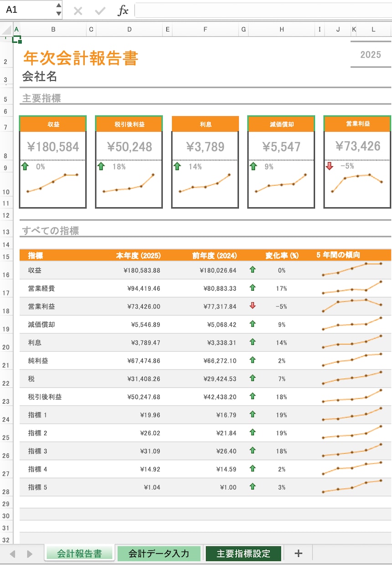Viewport: 392px width, 565px height.
Task: Add a new sheet with plus button
Action: 298,554
